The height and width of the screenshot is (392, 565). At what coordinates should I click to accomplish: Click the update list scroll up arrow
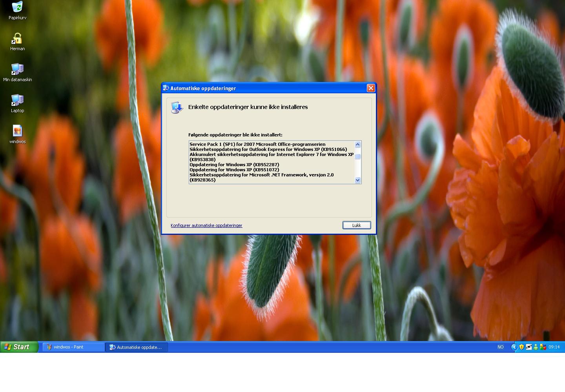357,144
